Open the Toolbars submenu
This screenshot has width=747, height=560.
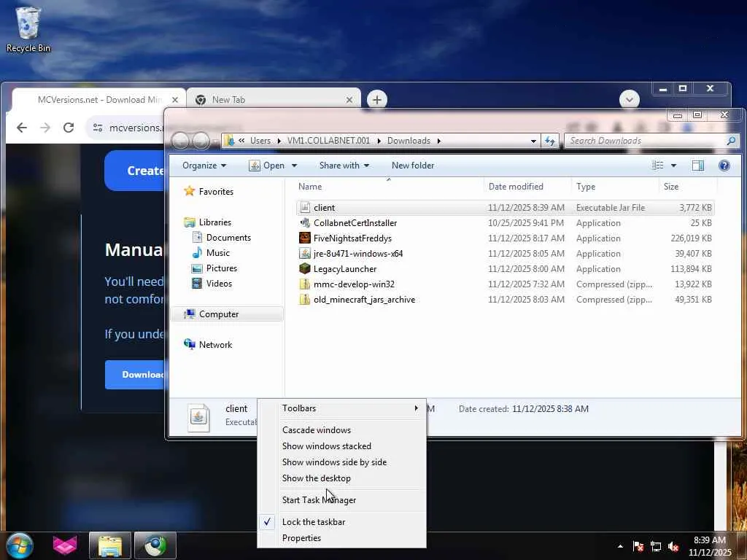click(341, 408)
